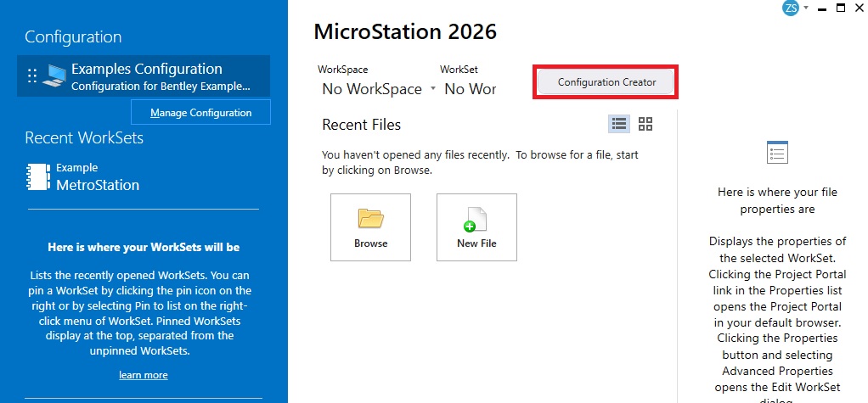Open the WorkSet dropdown

point(470,89)
